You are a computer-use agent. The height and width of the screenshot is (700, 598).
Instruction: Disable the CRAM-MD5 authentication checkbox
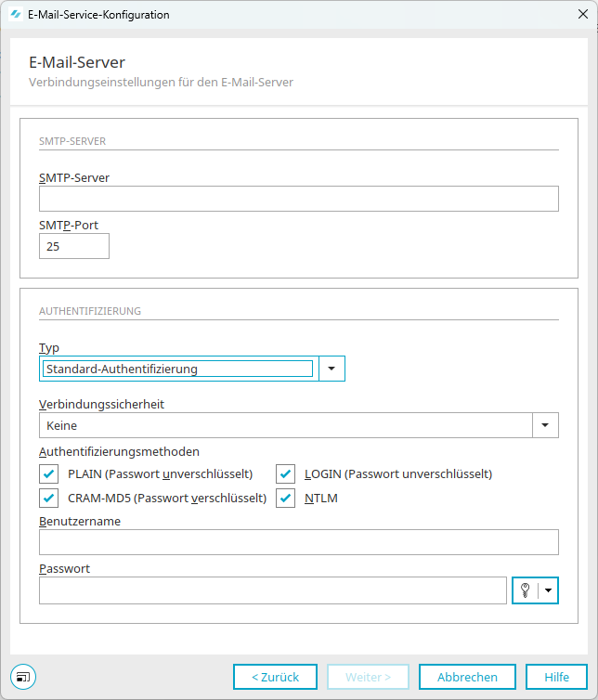[48, 498]
